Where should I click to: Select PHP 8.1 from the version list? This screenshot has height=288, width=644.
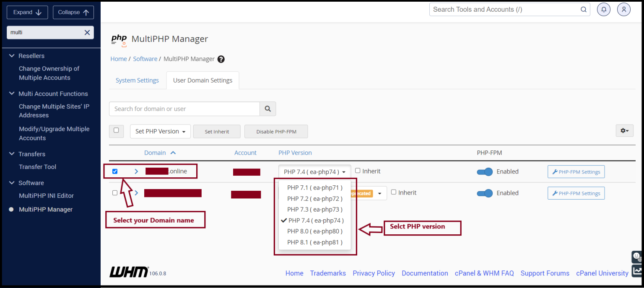click(314, 242)
